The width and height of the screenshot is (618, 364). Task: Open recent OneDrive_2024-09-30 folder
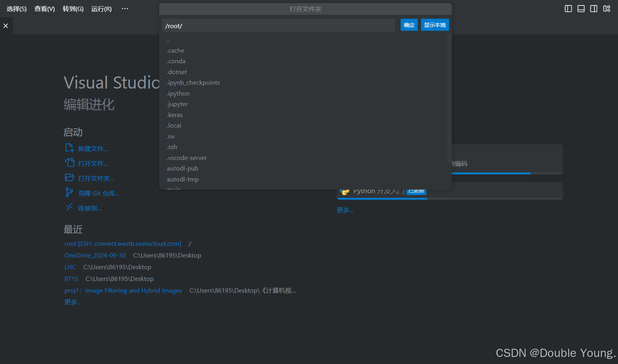tap(95, 256)
